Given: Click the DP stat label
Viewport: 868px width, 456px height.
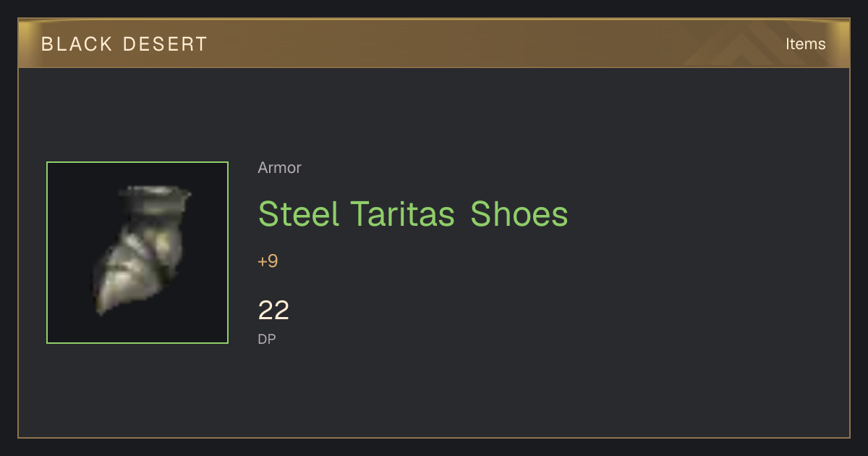Looking at the screenshot, I should [x=267, y=339].
